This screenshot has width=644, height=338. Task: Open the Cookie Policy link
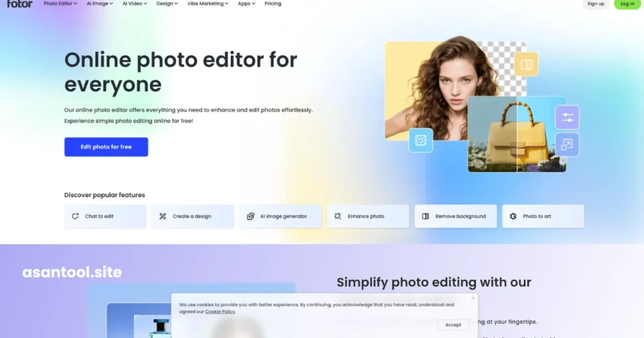click(x=219, y=312)
